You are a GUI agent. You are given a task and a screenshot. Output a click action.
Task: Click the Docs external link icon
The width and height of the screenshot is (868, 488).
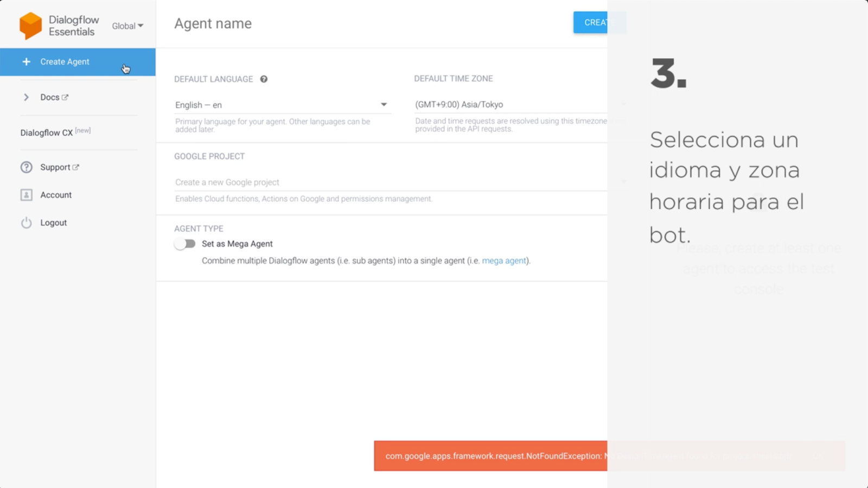pos(65,97)
